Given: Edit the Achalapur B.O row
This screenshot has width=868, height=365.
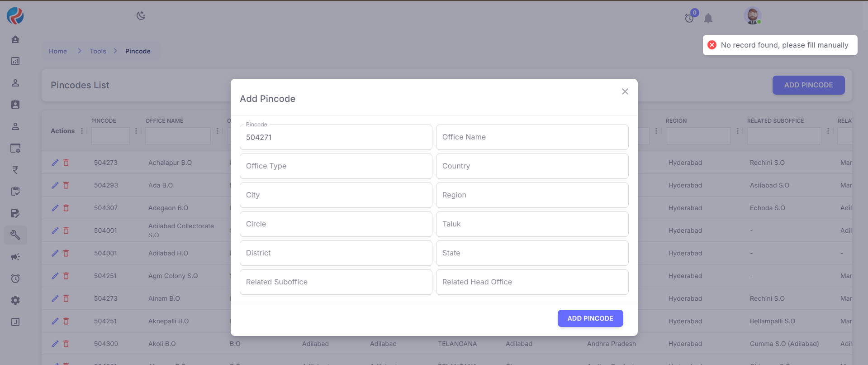Looking at the screenshot, I should (x=55, y=163).
